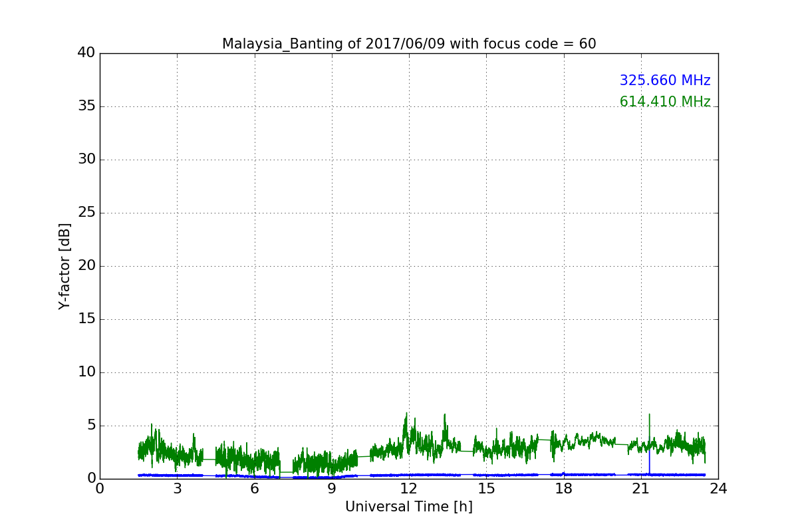Select the 614.410 MHz legend label
The width and height of the screenshot is (798, 532).
click(x=665, y=102)
